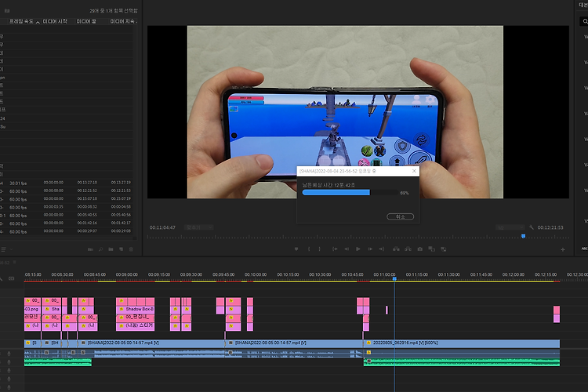588x392 pixels.
Task: Click the search icon in right panel
Action: [585, 21]
